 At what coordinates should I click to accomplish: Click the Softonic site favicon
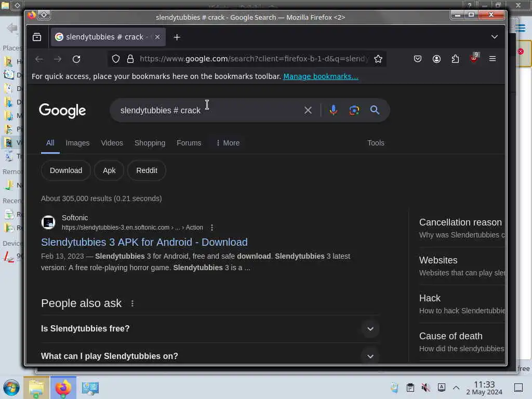click(48, 222)
